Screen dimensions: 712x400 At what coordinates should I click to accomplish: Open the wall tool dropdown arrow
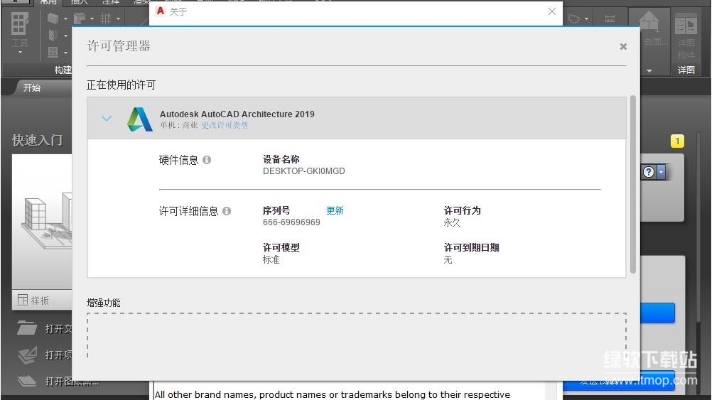click(x=65, y=19)
